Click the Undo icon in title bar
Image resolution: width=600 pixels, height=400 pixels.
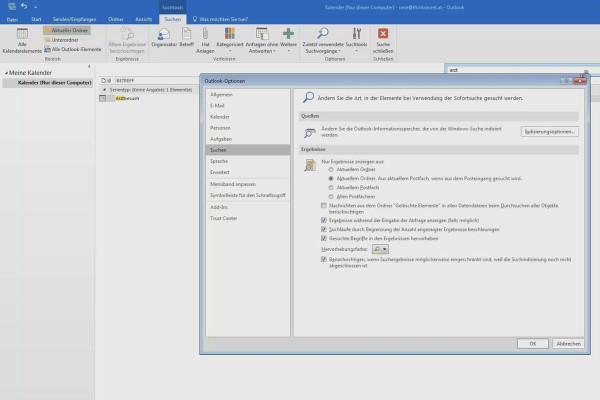point(24,6)
